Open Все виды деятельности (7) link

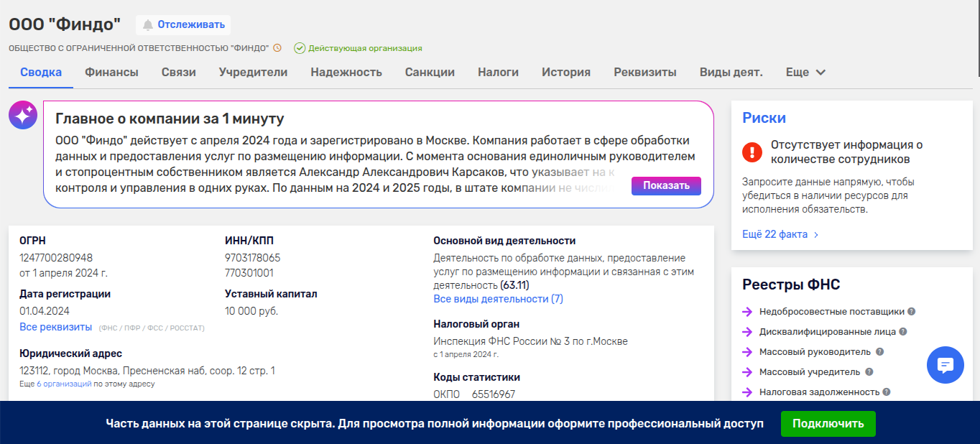pos(499,299)
